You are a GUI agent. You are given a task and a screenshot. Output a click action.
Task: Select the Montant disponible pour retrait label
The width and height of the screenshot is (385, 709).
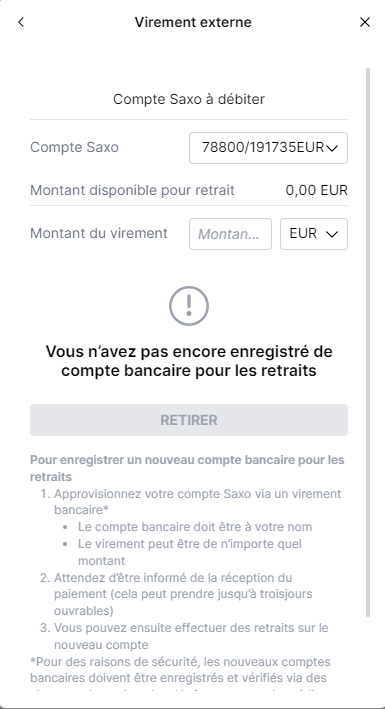(132, 190)
